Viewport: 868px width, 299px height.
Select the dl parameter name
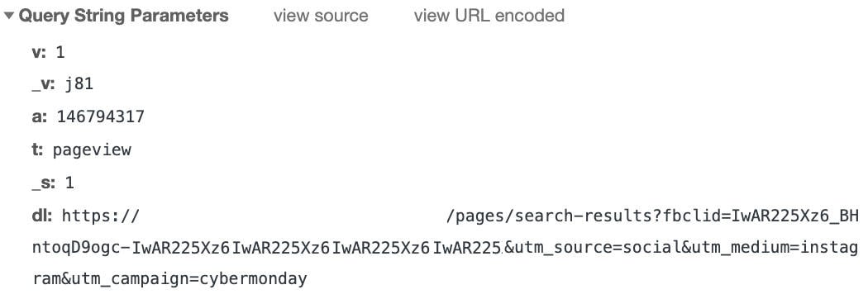click(x=42, y=216)
